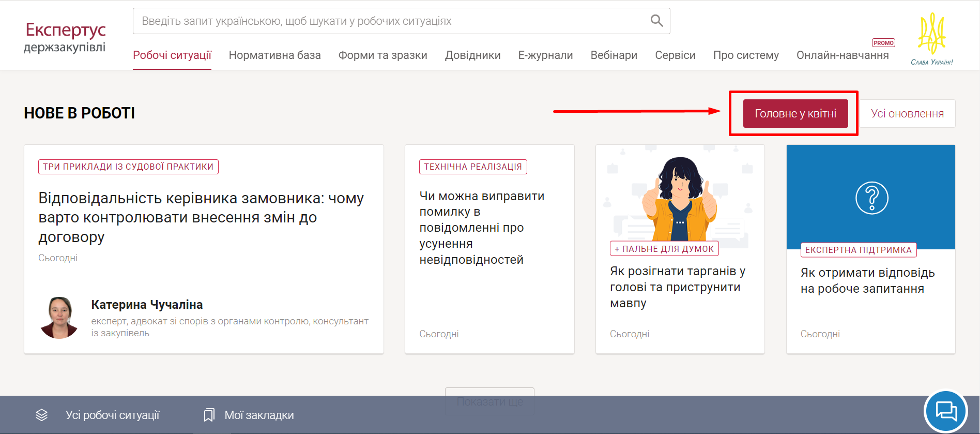Select the Довідники menu item

472,55
